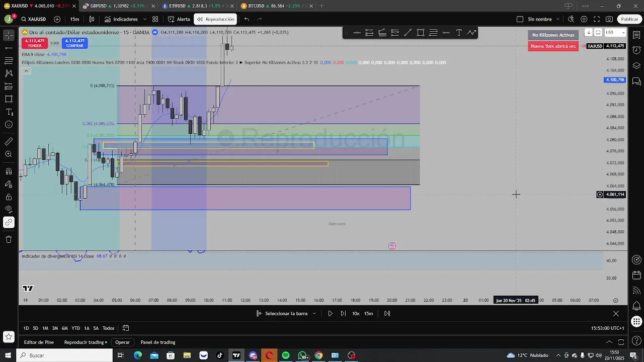Open the candle chart type selector
644x362 pixels.
click(92, 19)
